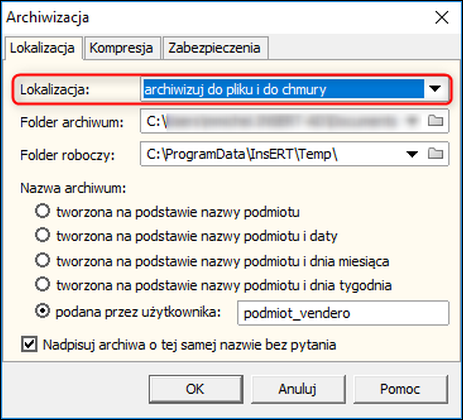
Task: Click the Folder roboczy path field
Action: pos(272,154)
